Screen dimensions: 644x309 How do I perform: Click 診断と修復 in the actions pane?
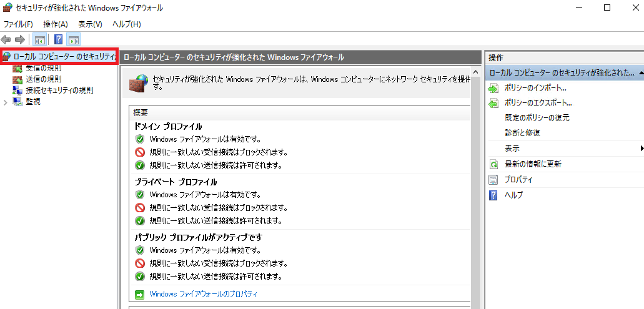tap(522, 134)
